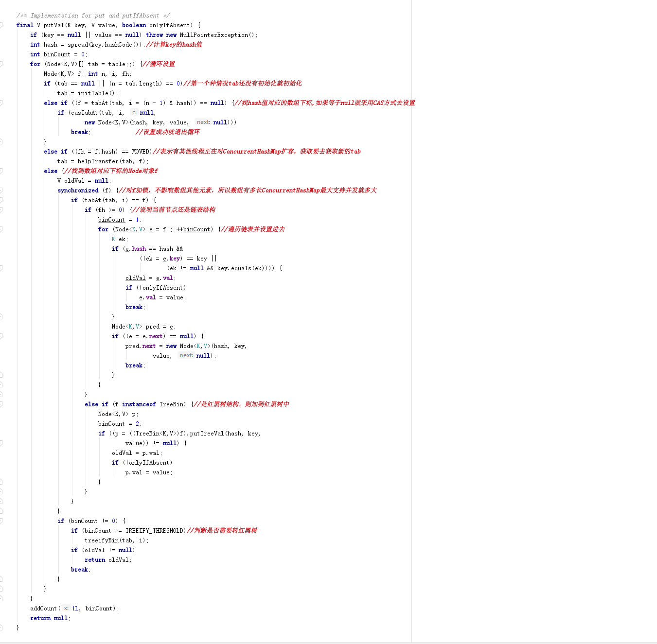Collapse the oldVal else block via its gutter arrow
The image size is (657, 644).
click(x=1, y=171)
